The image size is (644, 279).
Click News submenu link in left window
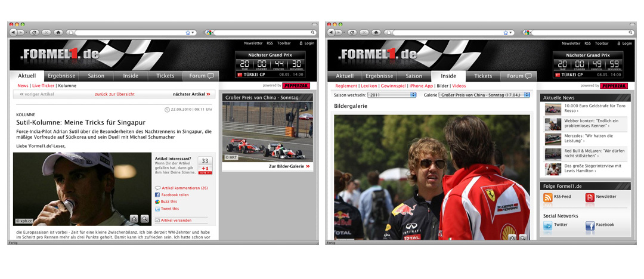pos(23,85)
